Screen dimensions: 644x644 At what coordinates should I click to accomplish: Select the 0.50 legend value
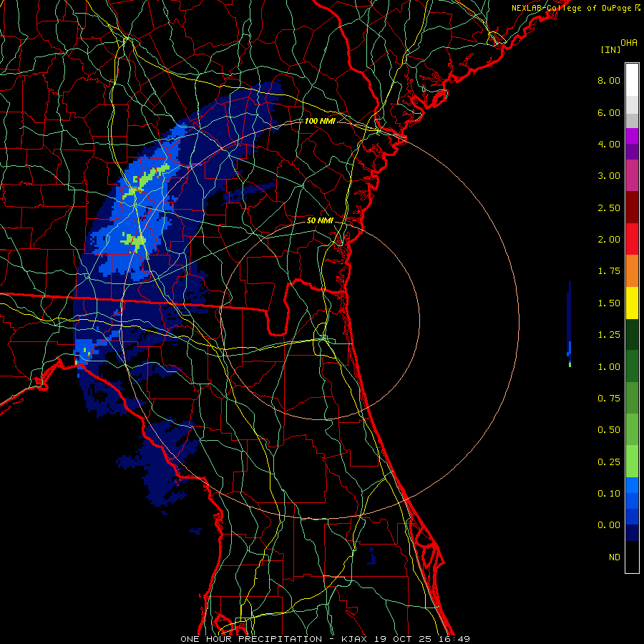pos(609,430)
